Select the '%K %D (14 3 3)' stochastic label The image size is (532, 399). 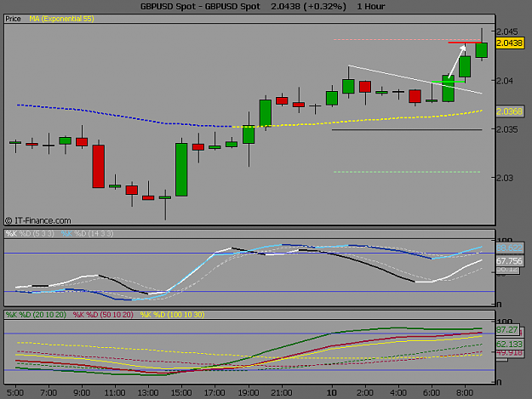[87, 234]
